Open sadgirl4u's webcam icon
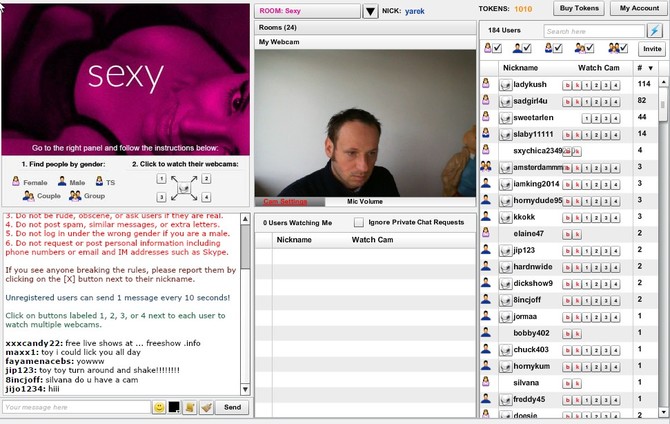The image size is (670, 424). coord(505,102)
